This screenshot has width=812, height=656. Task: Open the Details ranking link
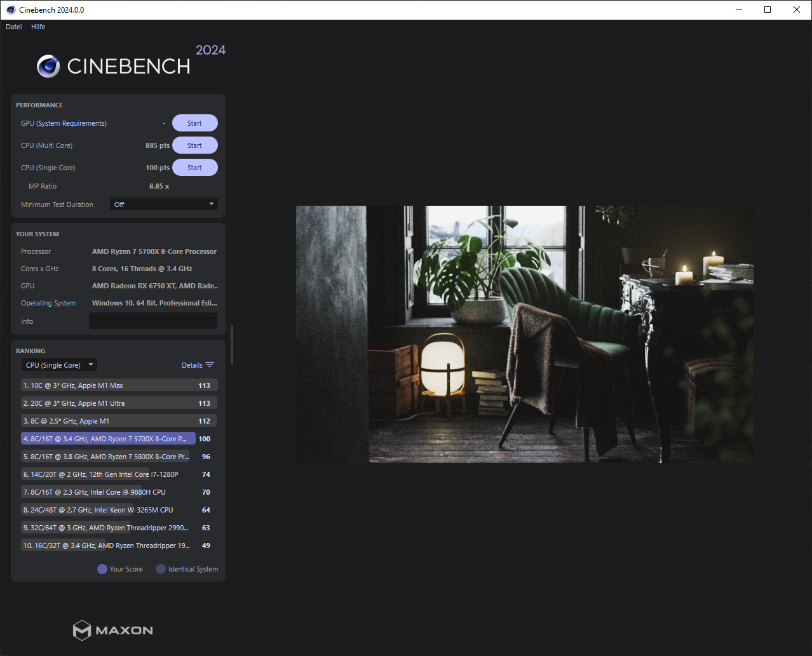coord(192,365)
